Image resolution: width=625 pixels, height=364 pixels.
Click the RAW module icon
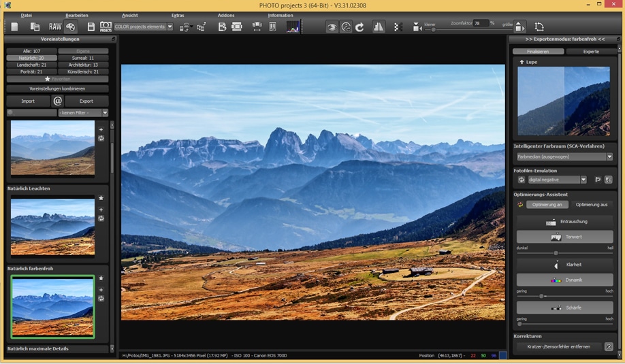55,27
